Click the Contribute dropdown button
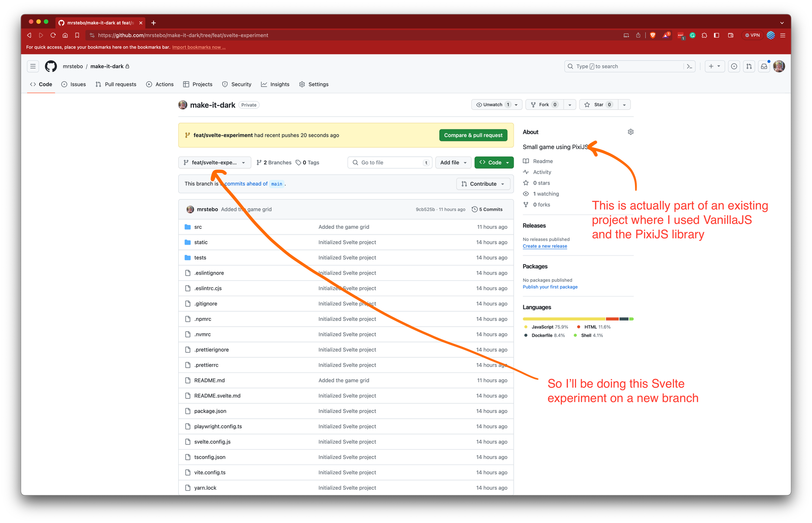Screen dimensions: 812x523 pyautogui.click(x=482, y=183)
